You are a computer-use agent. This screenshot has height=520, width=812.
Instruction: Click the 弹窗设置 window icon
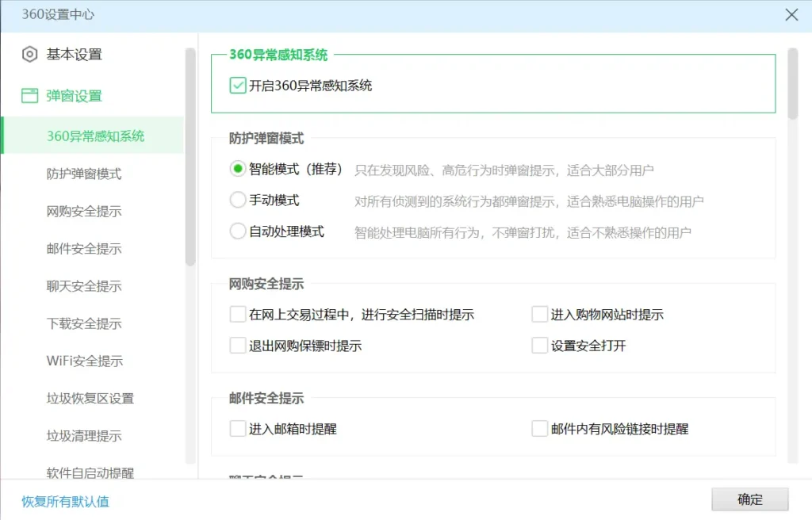pos(29,95)
